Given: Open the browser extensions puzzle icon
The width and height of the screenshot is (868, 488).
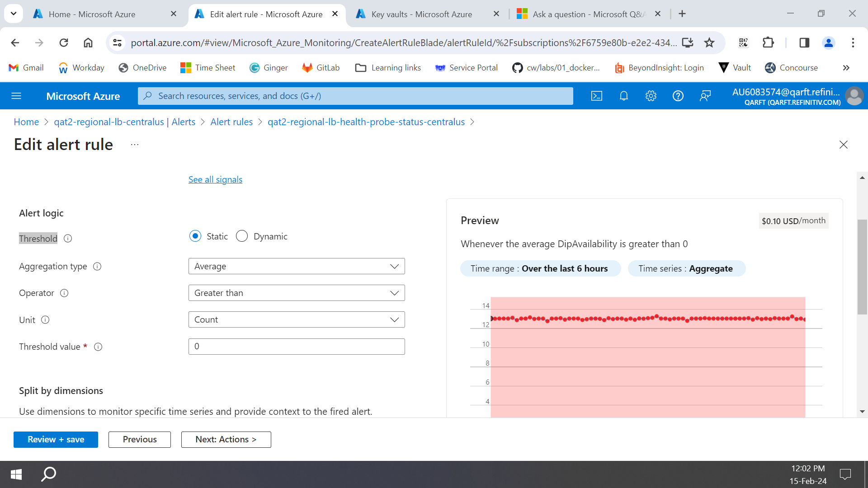Looking at the screenshot, I should coord(769,42).
